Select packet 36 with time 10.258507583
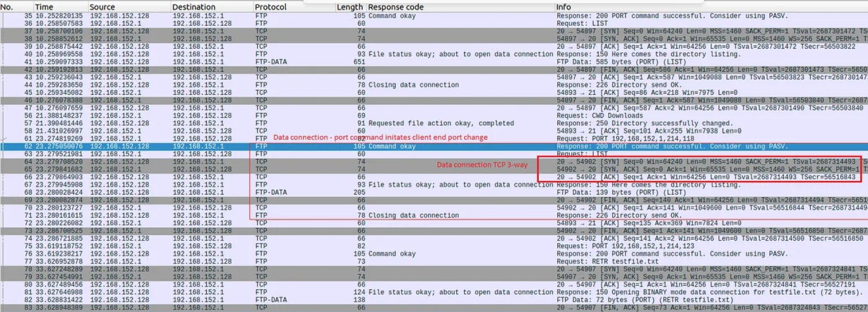Screen dimensions: 868x312 434,24
